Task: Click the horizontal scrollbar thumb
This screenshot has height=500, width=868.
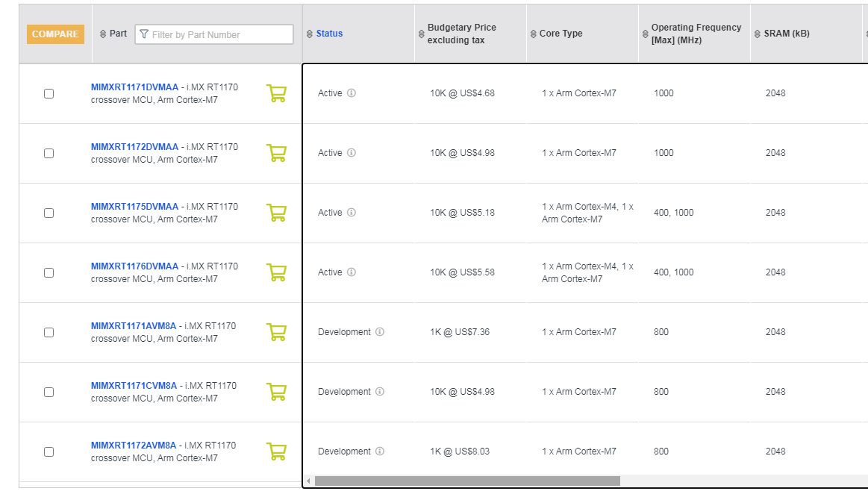Action: click(467, 481)
